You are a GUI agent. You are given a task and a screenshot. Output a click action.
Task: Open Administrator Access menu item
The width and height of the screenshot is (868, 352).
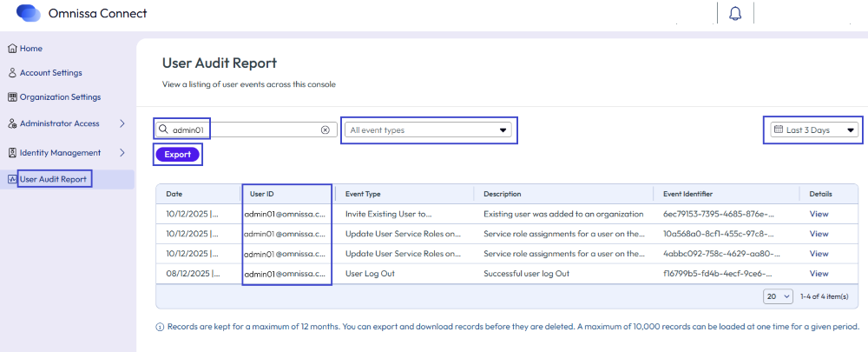[60, 123]
